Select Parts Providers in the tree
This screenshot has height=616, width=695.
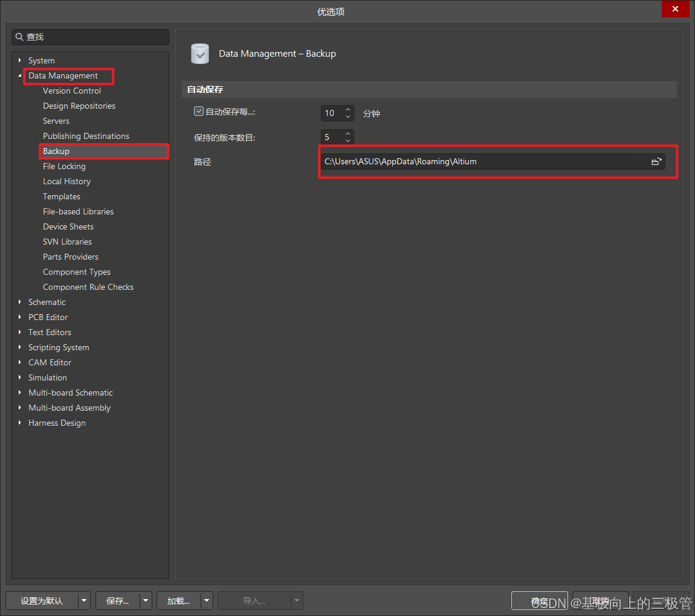coord(71,257)
